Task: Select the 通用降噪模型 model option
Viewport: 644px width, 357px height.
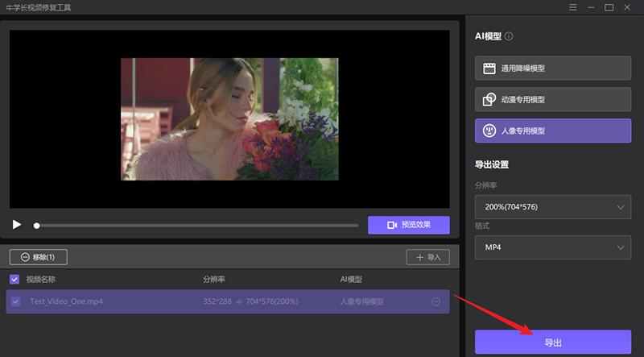Action: tap(552, 68)
